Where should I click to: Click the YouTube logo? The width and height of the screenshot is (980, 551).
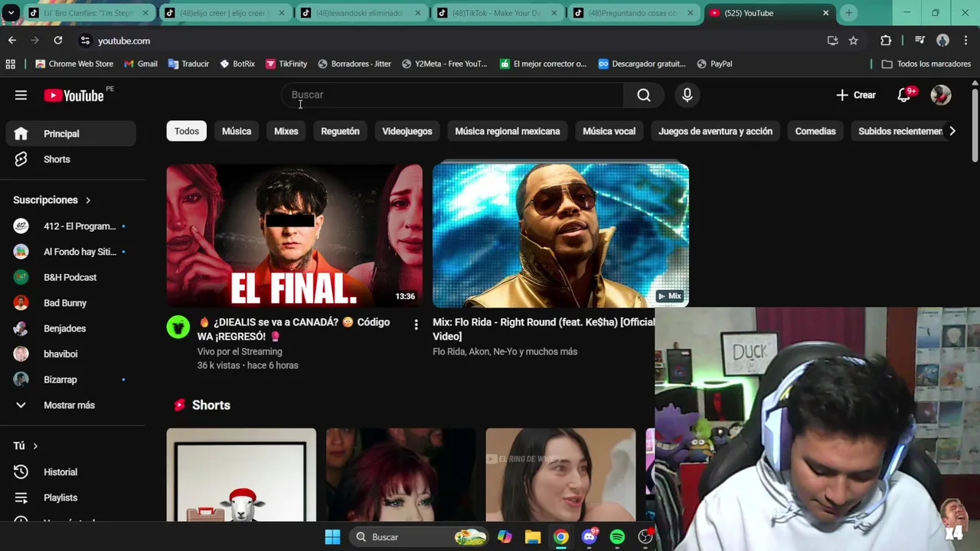pos(74,95)
